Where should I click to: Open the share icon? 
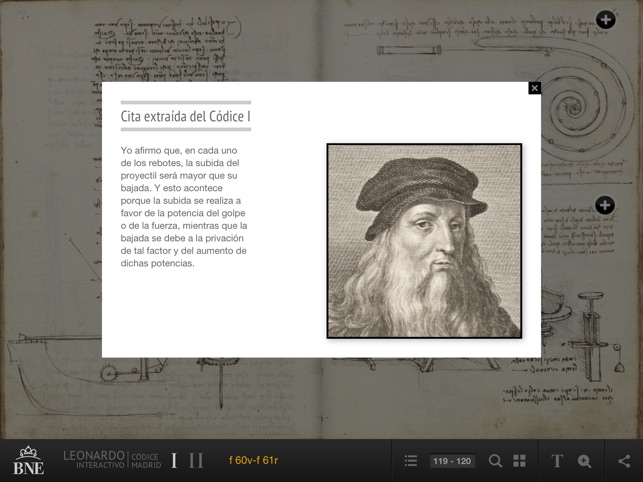624,461
